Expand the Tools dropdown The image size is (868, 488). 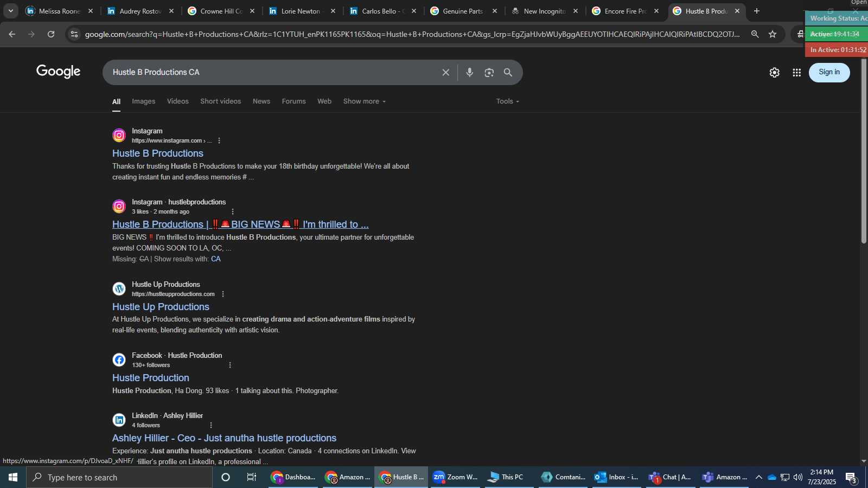(508, 101)
